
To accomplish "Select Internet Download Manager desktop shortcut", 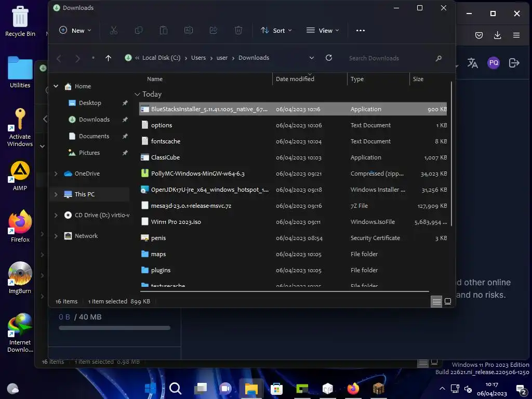I will 20,333.
